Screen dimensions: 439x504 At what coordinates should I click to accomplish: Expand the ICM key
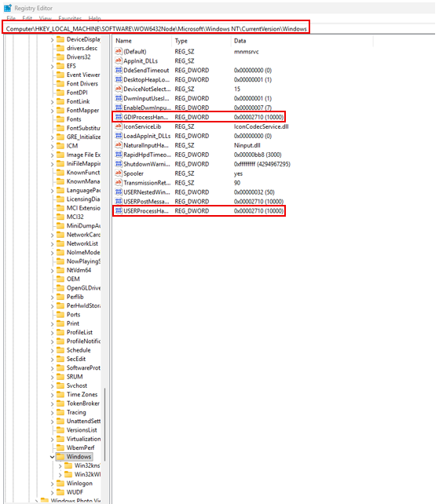click(x=52, y=146)
